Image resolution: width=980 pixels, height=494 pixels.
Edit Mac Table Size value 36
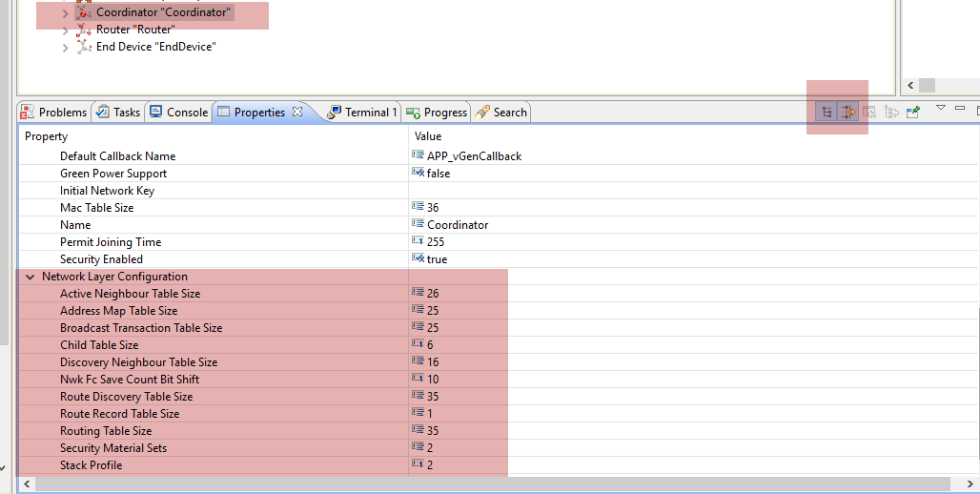(x=433, y=208)
